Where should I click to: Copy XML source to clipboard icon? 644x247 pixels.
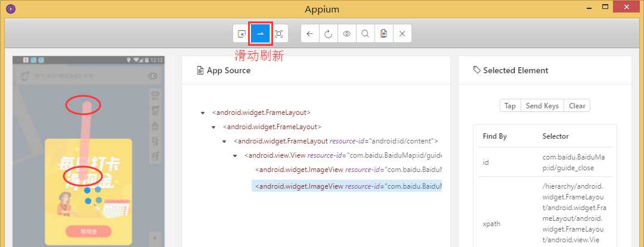pyautogui.click(x=383, y=33)
